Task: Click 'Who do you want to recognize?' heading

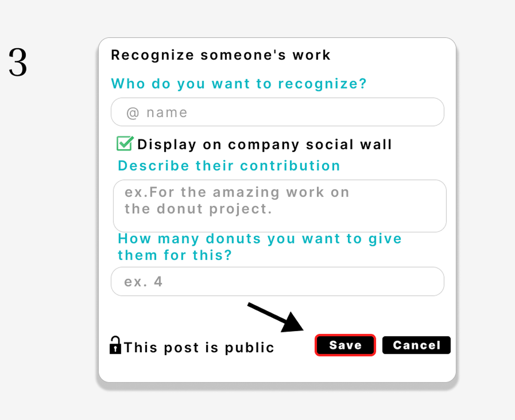Action: (x=238, y=83)
